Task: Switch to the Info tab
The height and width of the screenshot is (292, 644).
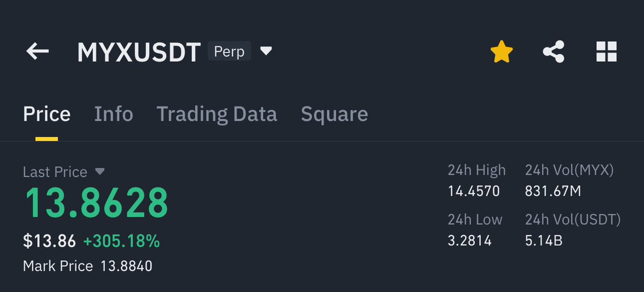Action: coord(114,114)
